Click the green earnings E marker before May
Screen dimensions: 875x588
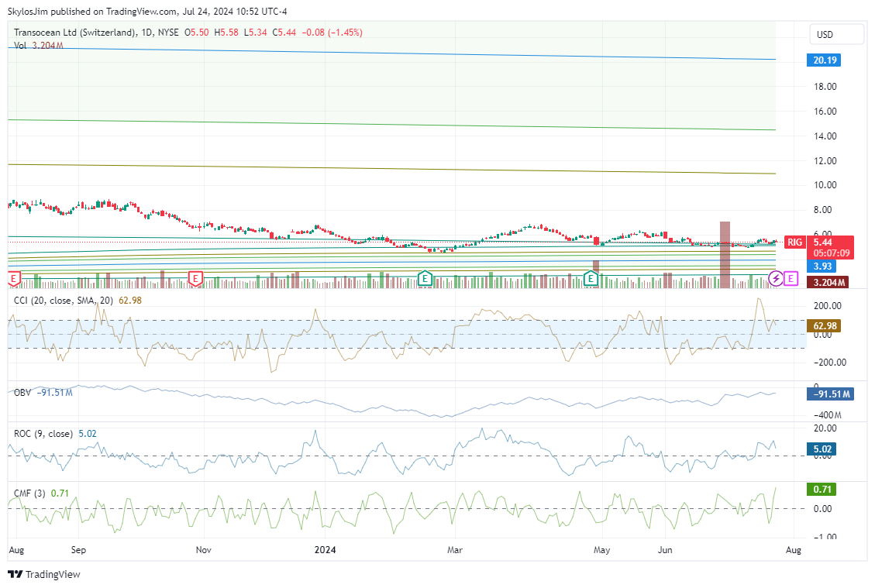(x=591, y=278)
